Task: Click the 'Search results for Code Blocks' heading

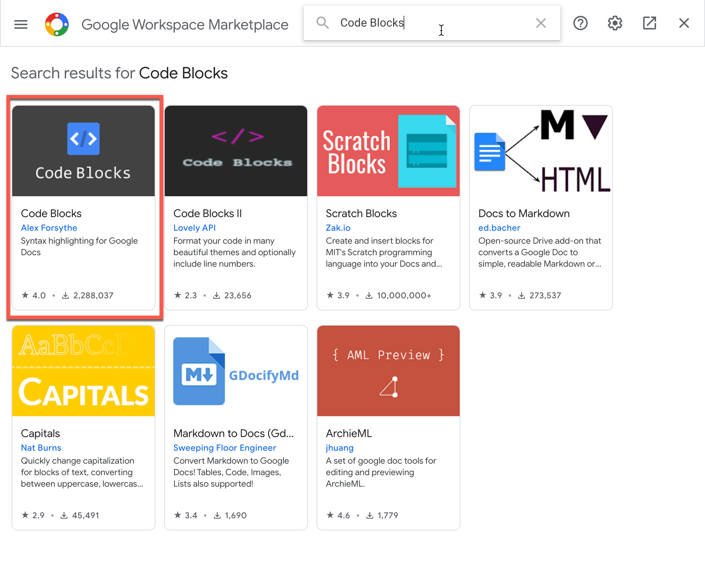Action: 119,73
